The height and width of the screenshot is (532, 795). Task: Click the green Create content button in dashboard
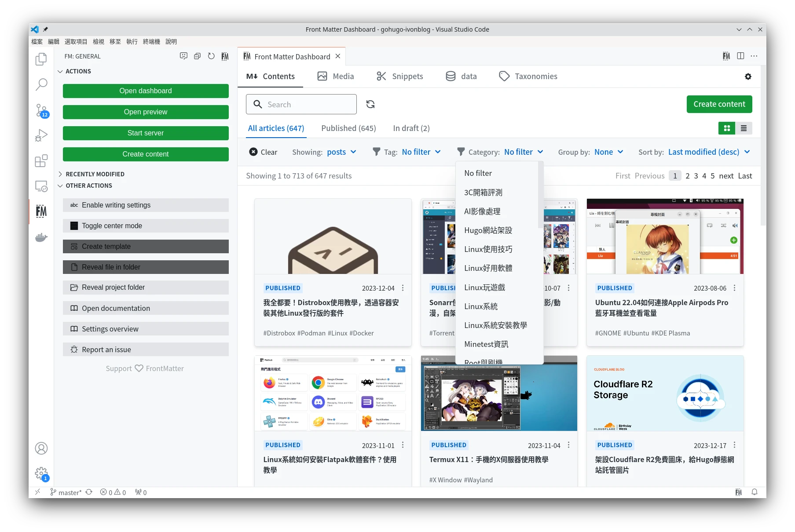pyautogui.click(x=719, y=104)
